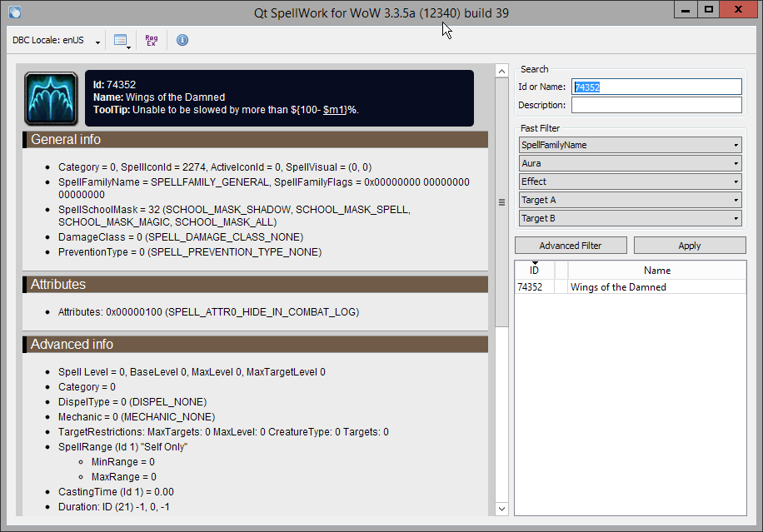Maximize the SpellWork window
Image resolution: width=763 pixels, height=532 pixels.
coord(709,10)
